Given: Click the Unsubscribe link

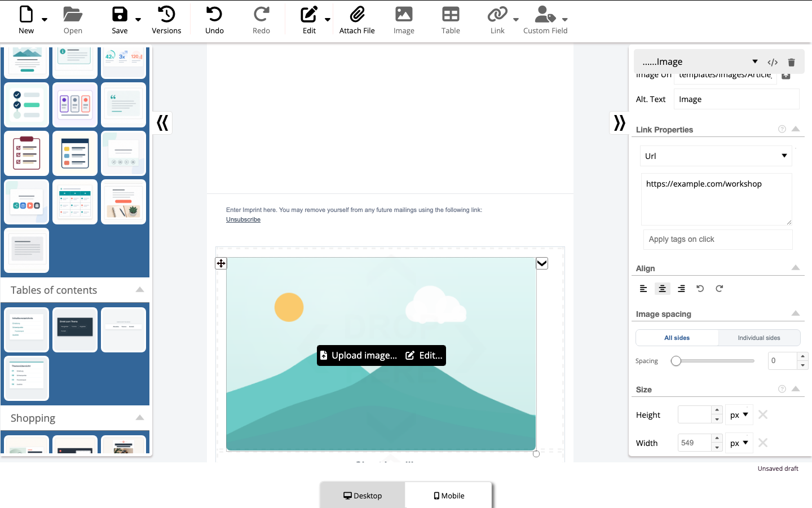Looking at the screenshot, I should (243, 220).
